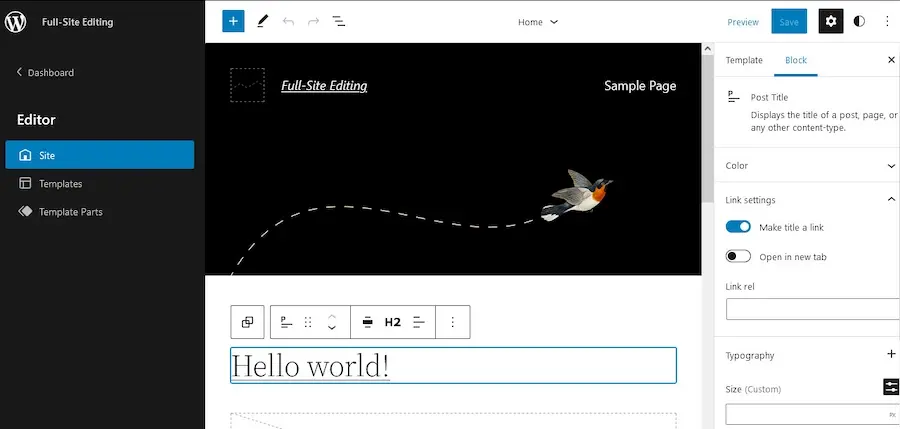The width and height of the screenshot is (900, 429).
Task: Click the Preview button
Action: click(x=742, y=22)
